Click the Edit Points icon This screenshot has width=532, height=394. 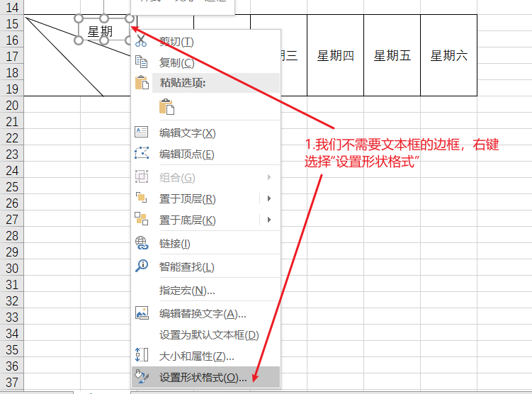(142, 153)
